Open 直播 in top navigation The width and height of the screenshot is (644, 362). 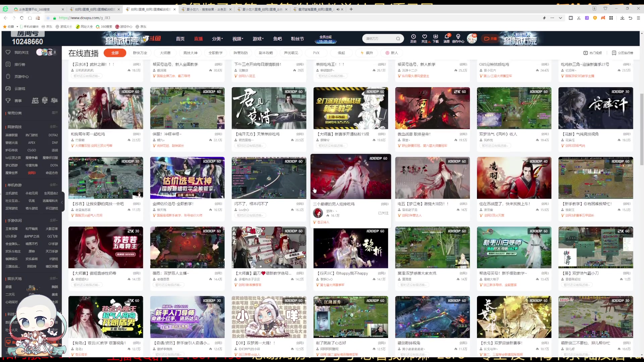pos(198,39)
